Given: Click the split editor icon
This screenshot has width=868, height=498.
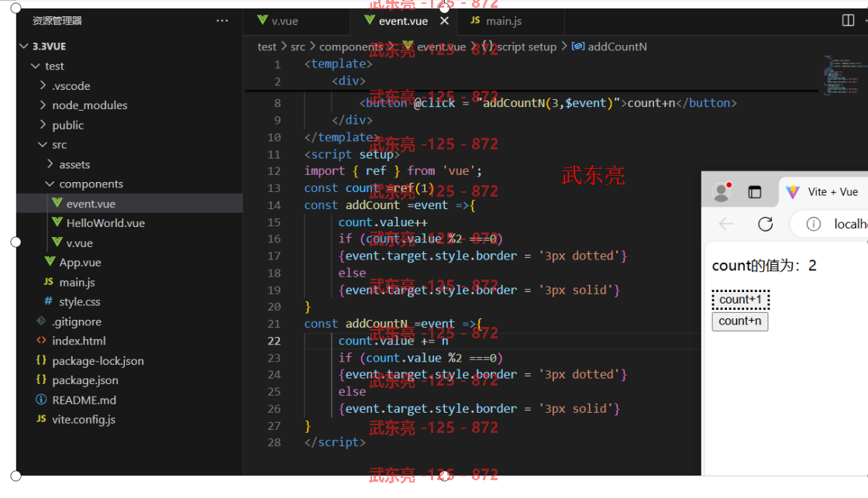Looking at the screenshot, I should coord(848,20).
